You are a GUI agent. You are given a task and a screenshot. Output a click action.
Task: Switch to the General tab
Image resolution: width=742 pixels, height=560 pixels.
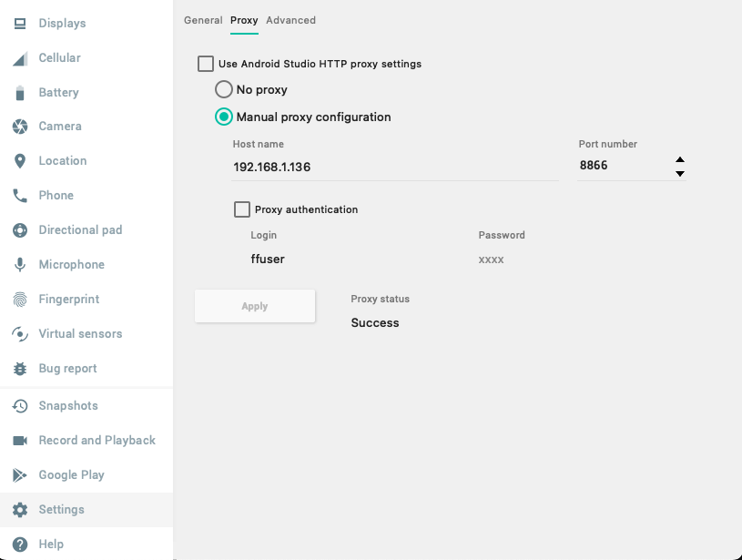203,20
